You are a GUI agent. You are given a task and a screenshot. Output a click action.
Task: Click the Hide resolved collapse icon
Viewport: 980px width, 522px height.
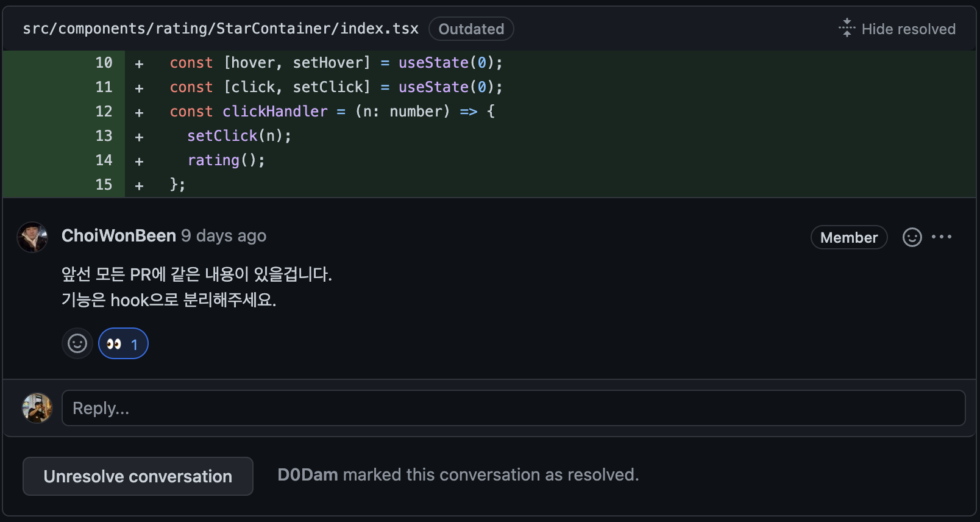[x=847, y=28]
